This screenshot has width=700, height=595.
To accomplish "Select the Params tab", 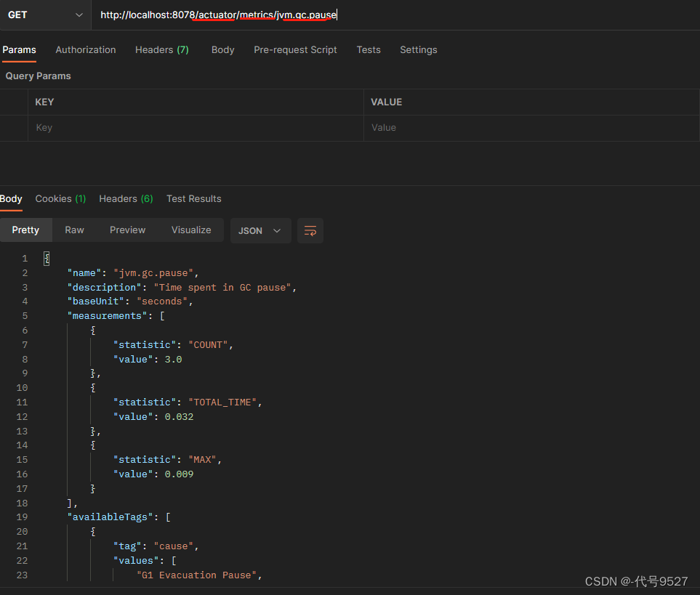I will click(x=19, y=50).
